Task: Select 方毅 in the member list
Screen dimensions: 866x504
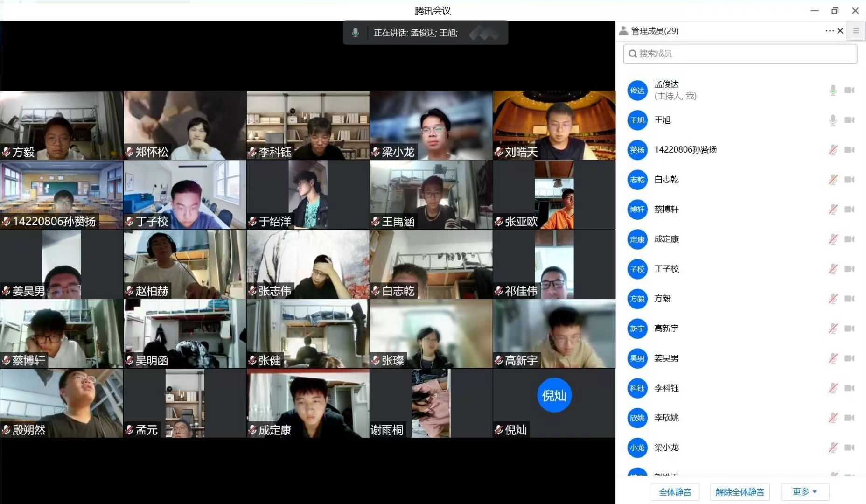Action: [x=663, y=299]
